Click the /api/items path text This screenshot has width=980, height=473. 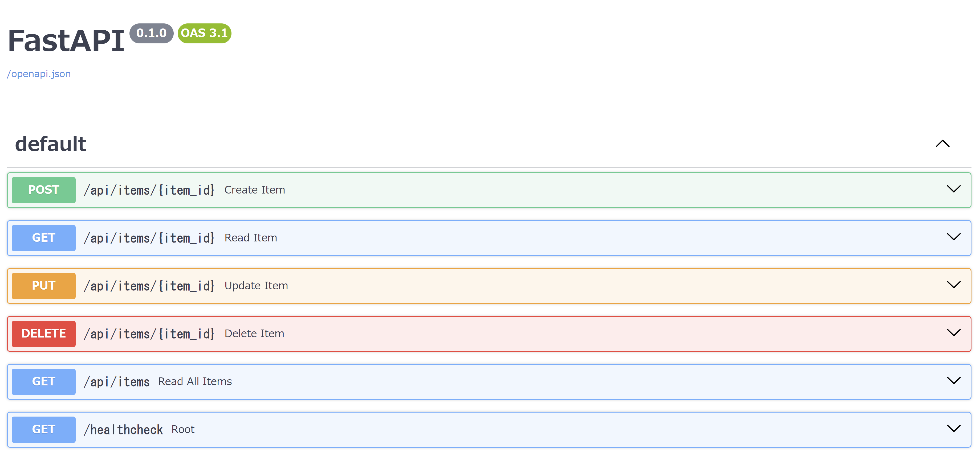tap(116, 382)
